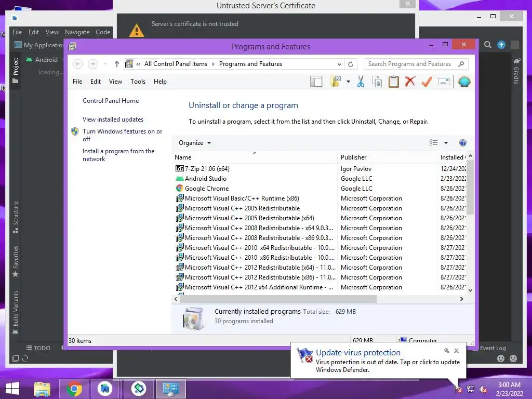532x399 pixels.
Task: Go up one level with Up arrow
Action: click(117, 64)
